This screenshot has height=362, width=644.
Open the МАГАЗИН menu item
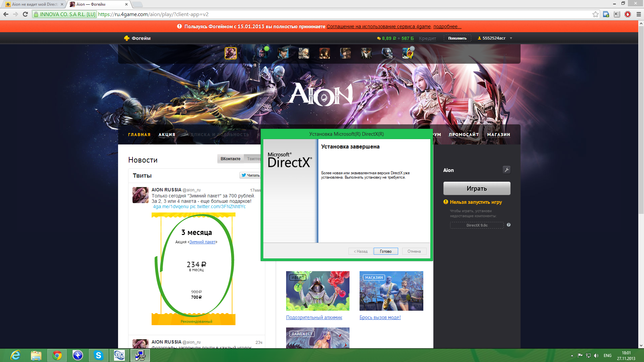tap(498, 135)
